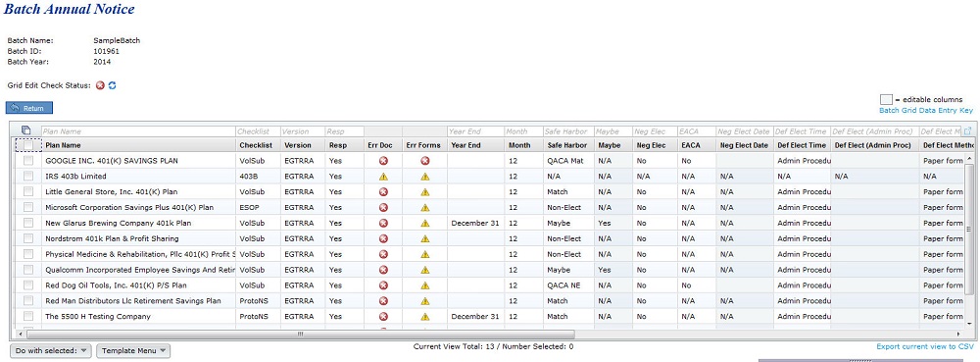Click Err Doc error icon for Red Man Distributors

pyautogui.click(x=383, y=301)
